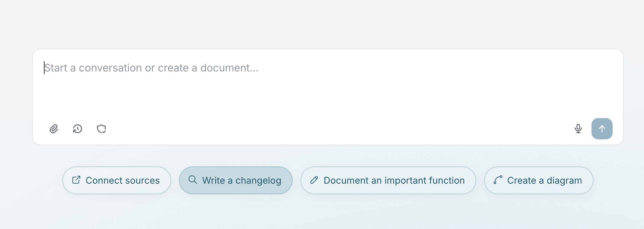Click the word "changelog" on the highlighted chip
Viewport: 644px width, 229px height.
(258, 181)
